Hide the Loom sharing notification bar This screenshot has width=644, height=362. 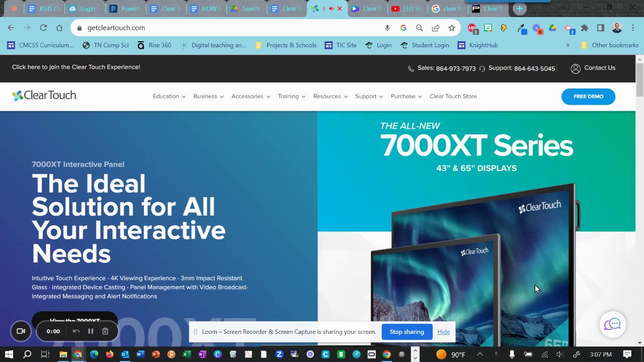coord(443,332)
